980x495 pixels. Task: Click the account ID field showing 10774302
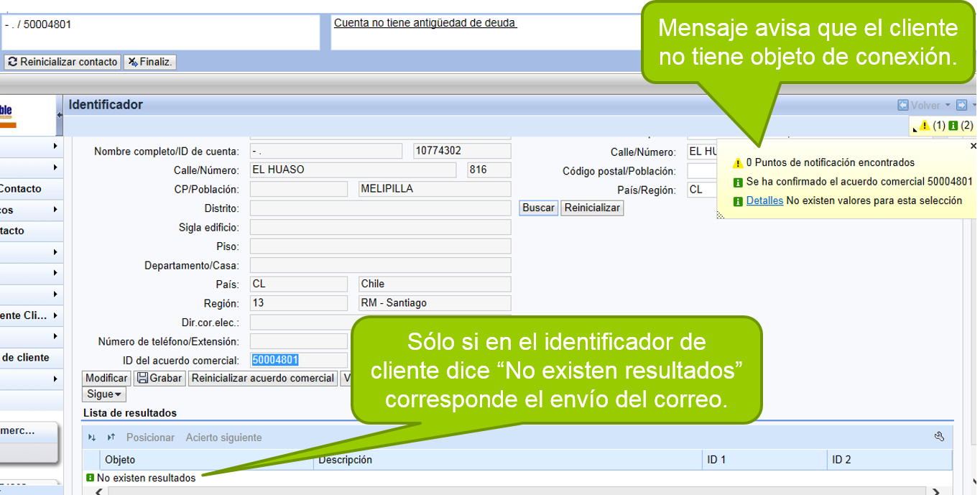coord(462,151)
